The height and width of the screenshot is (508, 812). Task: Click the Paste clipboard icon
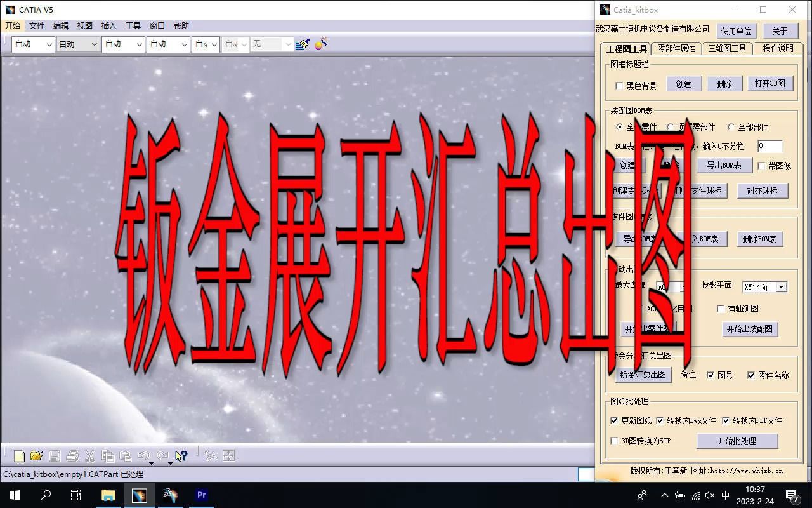(125, 455)
